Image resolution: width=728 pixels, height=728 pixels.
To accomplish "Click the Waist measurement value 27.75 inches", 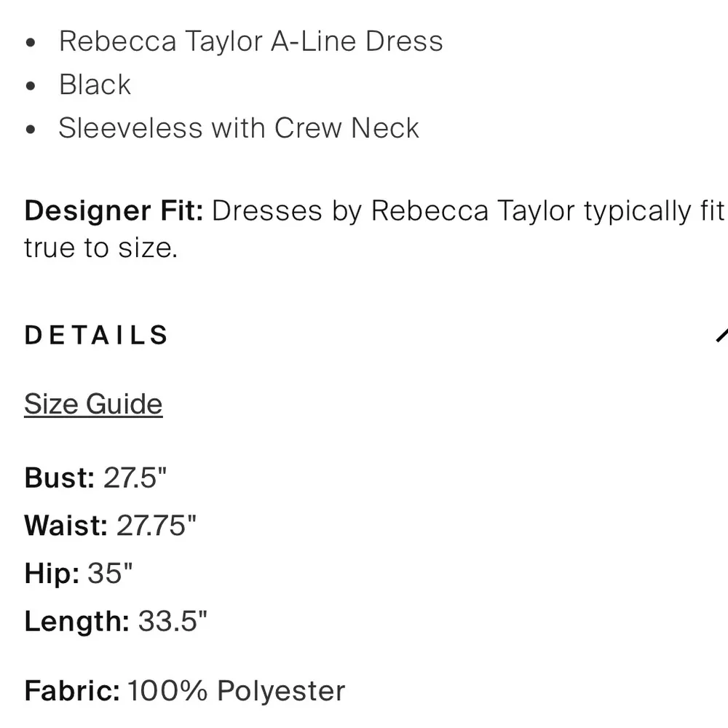I will [155, 525].
